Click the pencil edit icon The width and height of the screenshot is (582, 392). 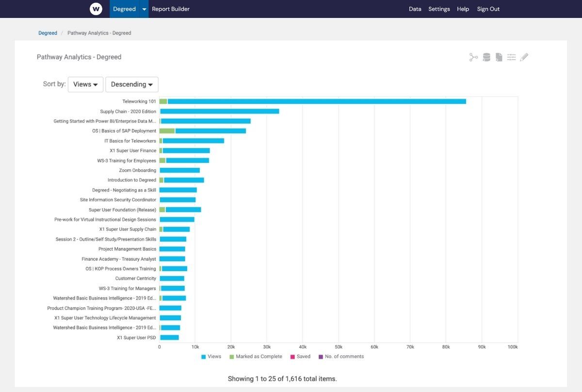524,57
